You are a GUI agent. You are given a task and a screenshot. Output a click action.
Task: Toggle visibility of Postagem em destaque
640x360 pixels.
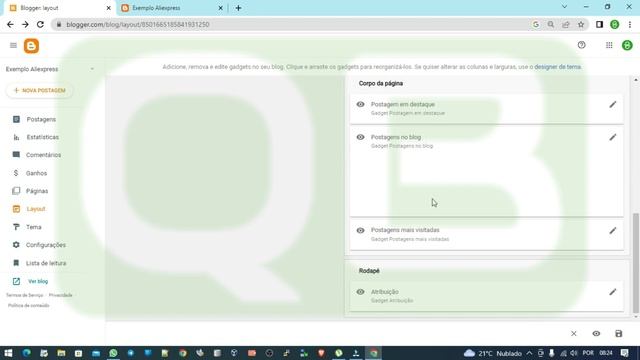360,104
